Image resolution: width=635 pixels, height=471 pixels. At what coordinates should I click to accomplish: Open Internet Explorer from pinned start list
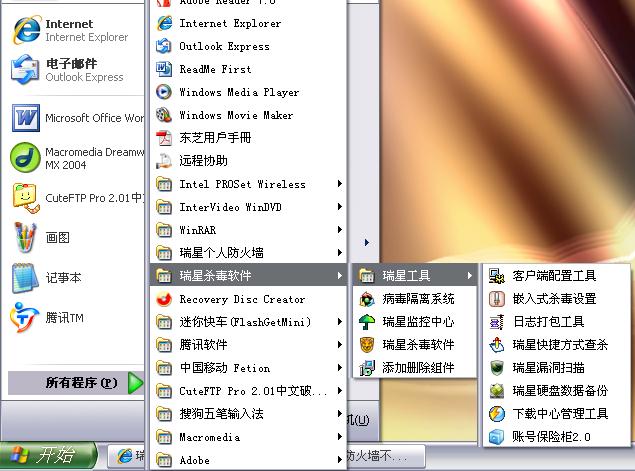(75, 30)
